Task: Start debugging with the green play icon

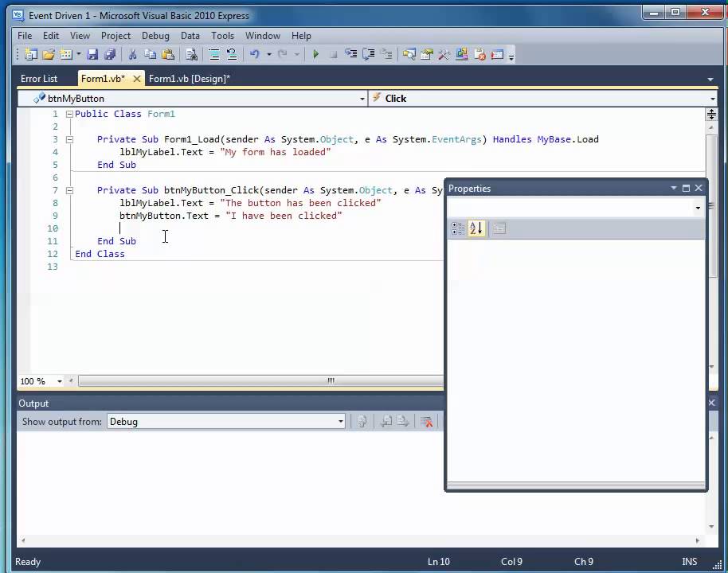Action: [315, 55]
